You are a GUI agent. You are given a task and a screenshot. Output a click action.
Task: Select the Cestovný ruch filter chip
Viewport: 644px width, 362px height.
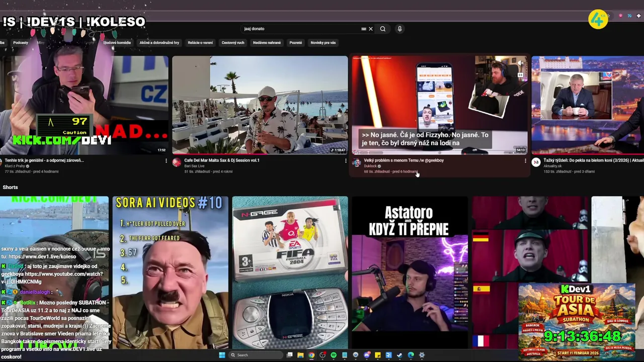233,43
